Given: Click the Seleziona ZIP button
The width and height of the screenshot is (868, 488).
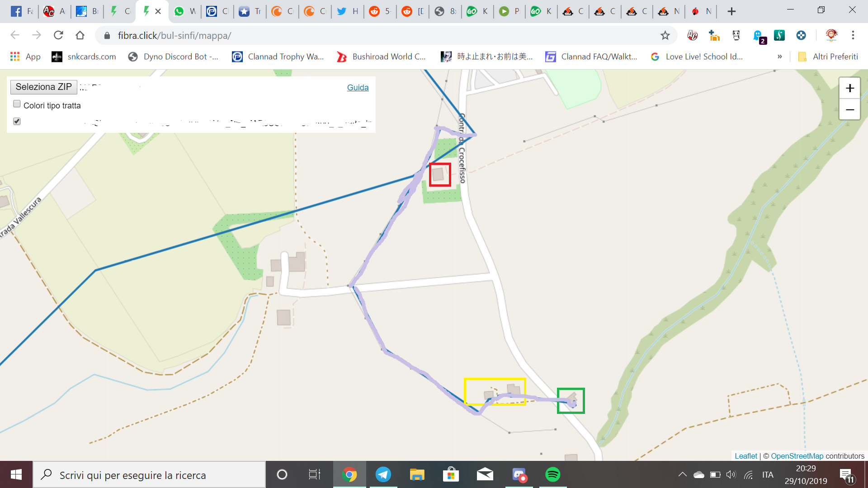Looking at the screenshot, I should point(43,87).
